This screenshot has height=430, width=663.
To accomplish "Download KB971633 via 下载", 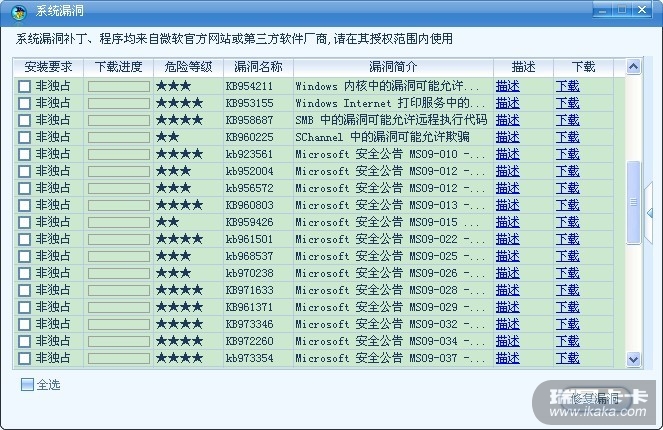I will 567,290.
